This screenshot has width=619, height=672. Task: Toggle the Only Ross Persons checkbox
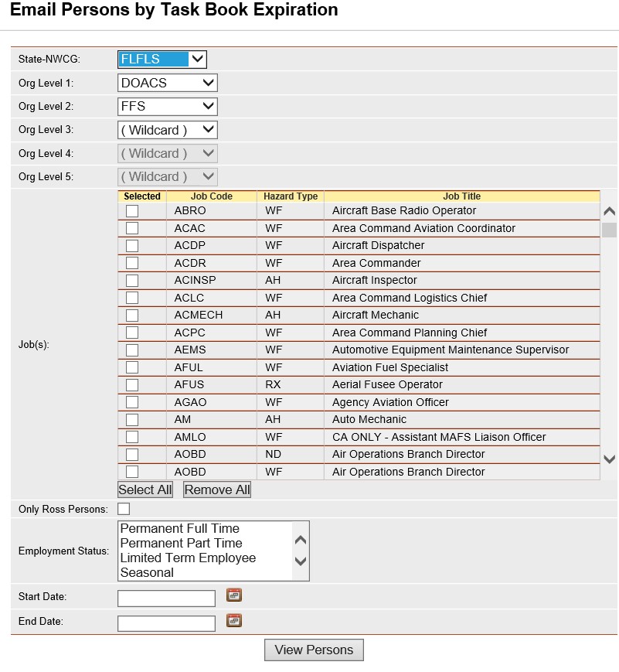click(124, 509)
